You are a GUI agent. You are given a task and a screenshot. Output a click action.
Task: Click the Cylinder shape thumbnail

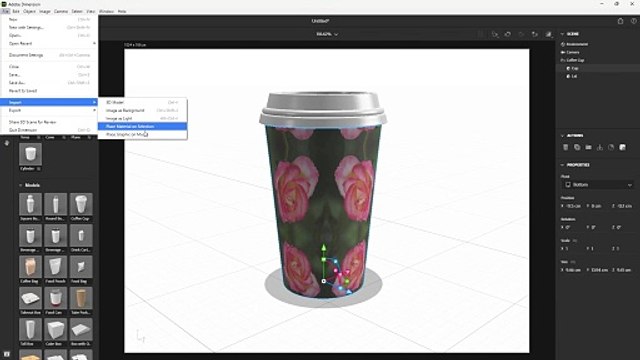tap(30, 154)
